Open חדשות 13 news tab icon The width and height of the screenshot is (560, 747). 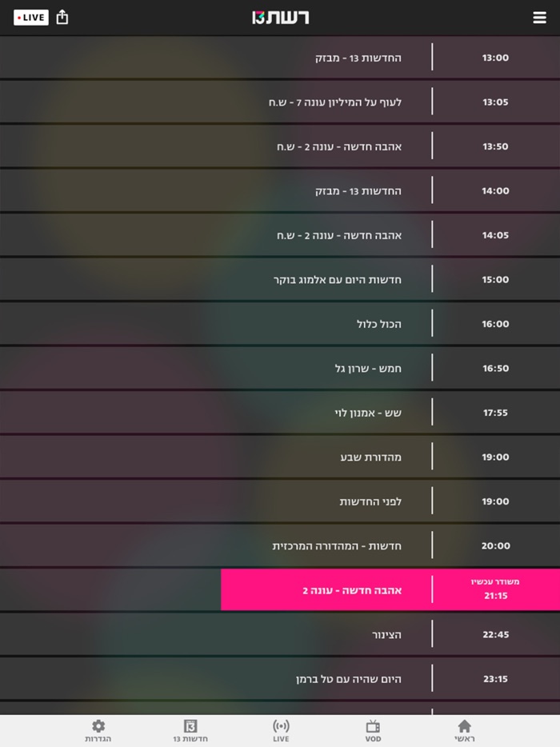[190, 726]
